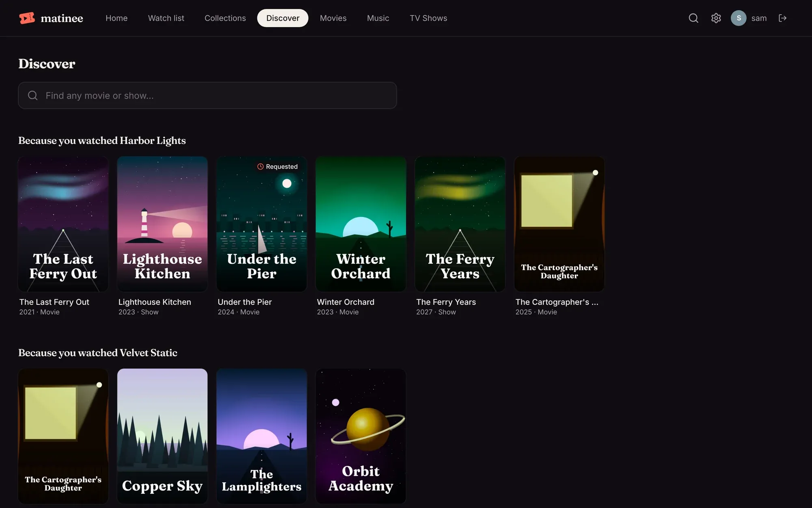Open the TV Shows tab
812x508 pixels.
pos(428,18)
